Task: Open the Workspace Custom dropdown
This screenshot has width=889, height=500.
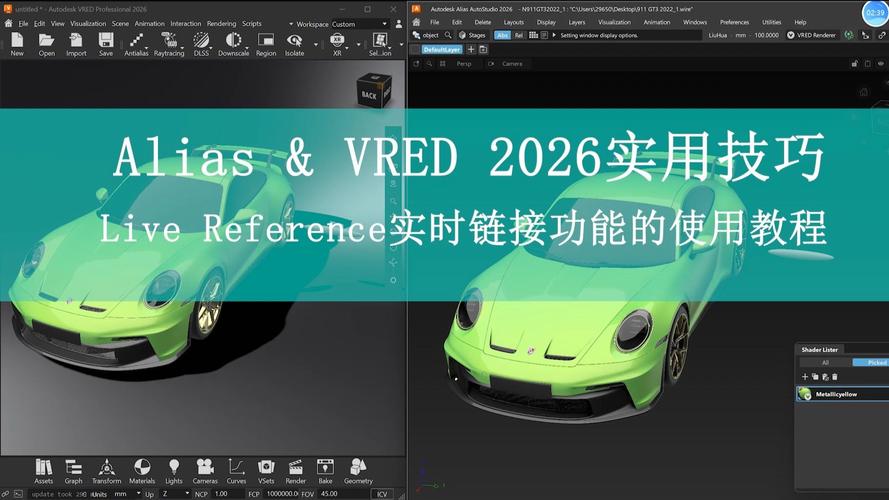Action: tap(360, 24)
